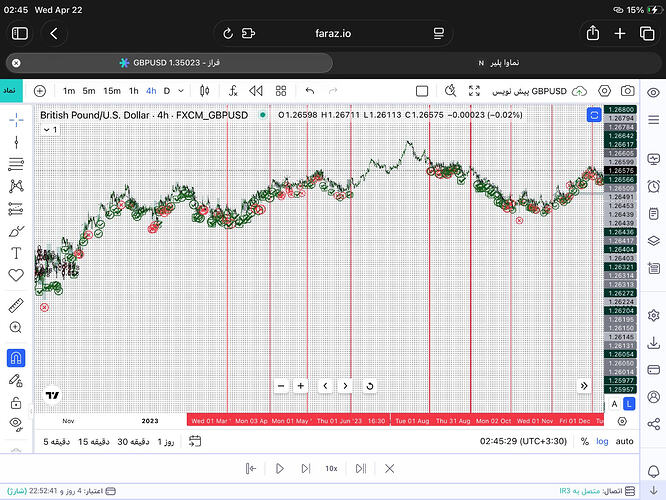Open the forecasting and measurement tools
This screenshot has width=666, height=500.
(x=16, y=209)
